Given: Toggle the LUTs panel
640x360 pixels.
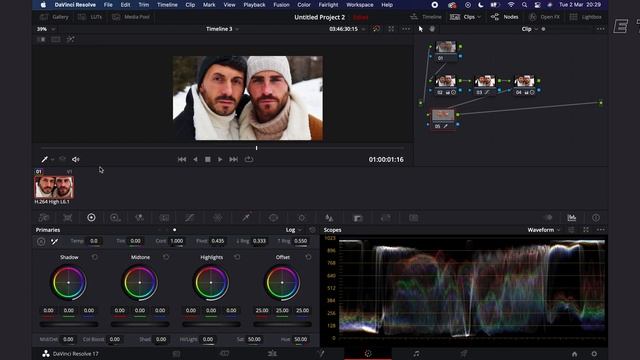Looking at the screenshot, I should [90, 17].
